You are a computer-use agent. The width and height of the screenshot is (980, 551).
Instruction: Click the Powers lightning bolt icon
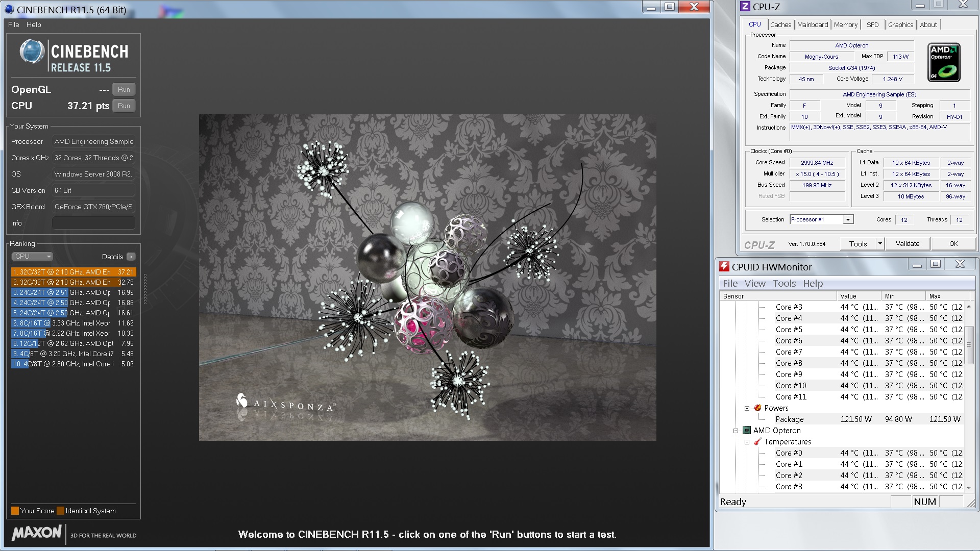(758, 408)
